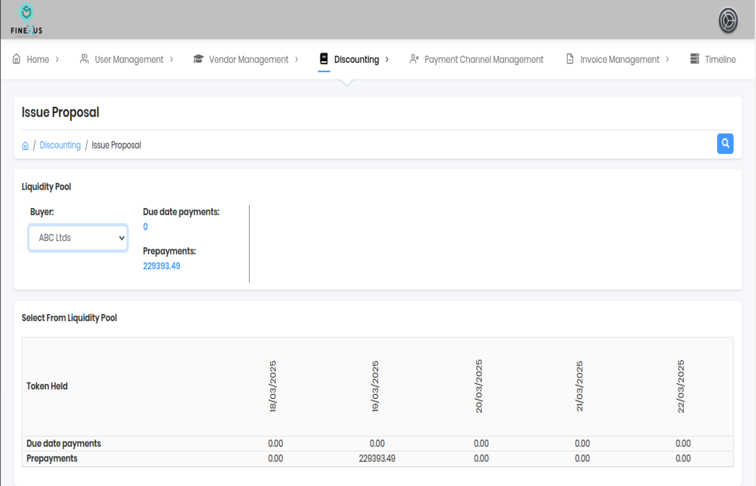
Task: Open the Home menu item
Action: [x=38, y=59]
